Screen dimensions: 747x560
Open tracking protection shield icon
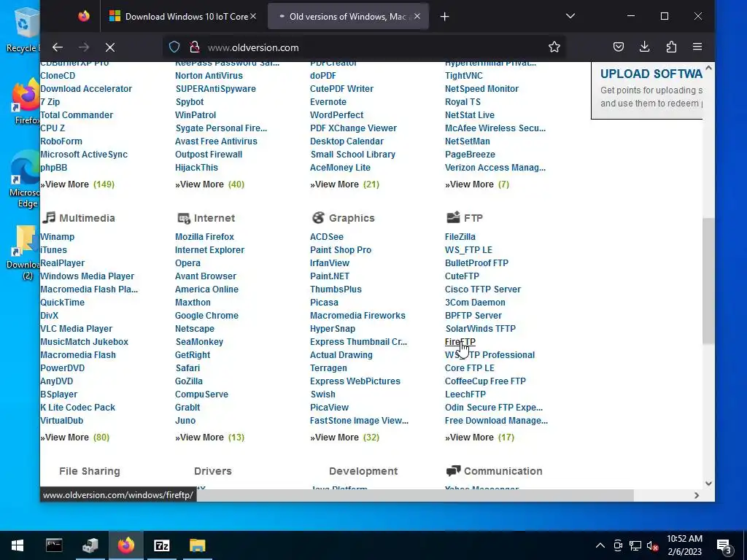174,47
